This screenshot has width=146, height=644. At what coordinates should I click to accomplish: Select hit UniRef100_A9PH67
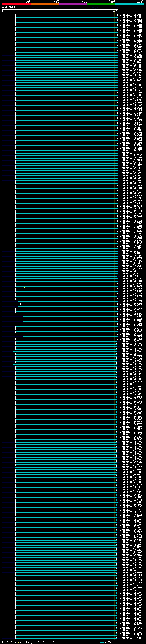tap(131, 72)
